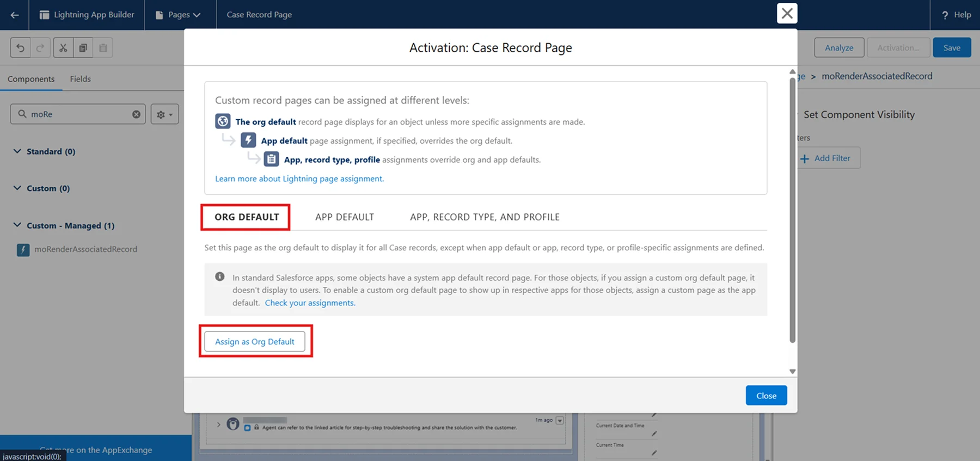This screenshot has width=980, height=461.
Task: Click org default globe icon
Action: click(223, 121)
